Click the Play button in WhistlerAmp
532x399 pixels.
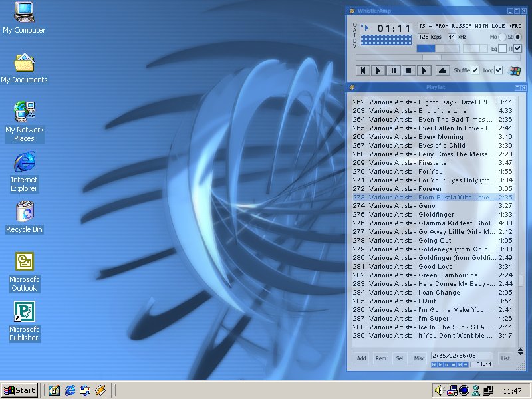tap(378, 70)
